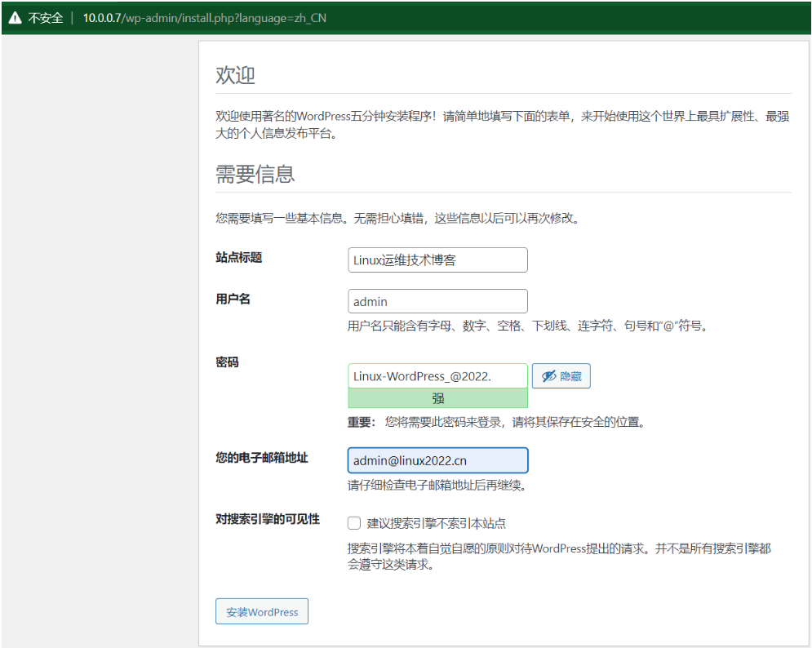Click the 密码 field label
The width and height of the screenshot is (812, 648).
[x=228, y=362]
